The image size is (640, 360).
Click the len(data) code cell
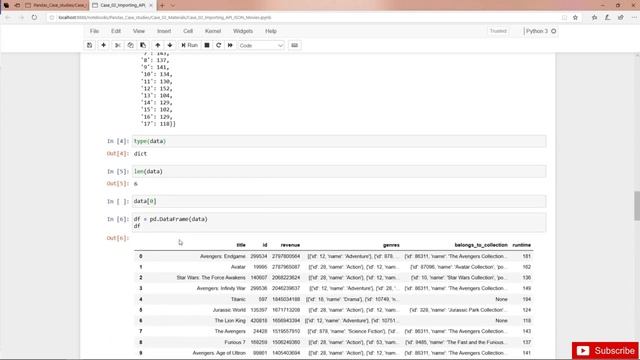click(339, 171)
